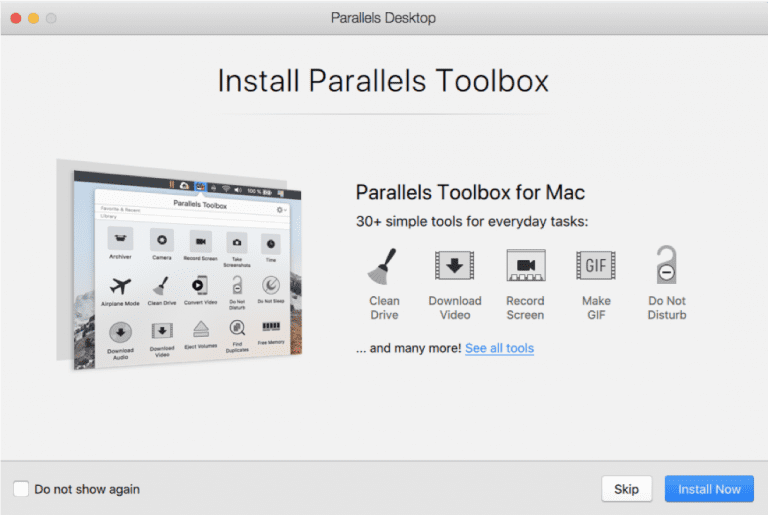
Task: Click the Install Parallels Toolbox heading
Action: coord(383,81)
